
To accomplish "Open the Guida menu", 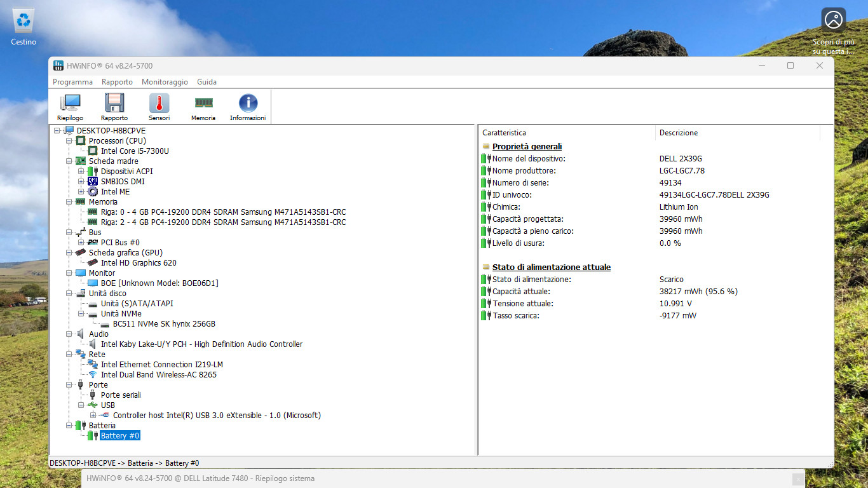I will coord(207,82).
